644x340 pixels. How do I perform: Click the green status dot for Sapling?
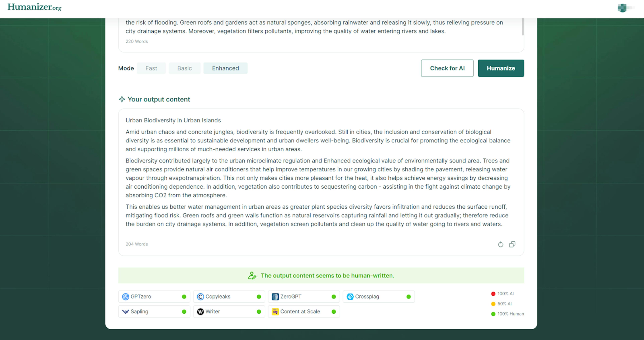pyautogui.click(x=184, y=312)
